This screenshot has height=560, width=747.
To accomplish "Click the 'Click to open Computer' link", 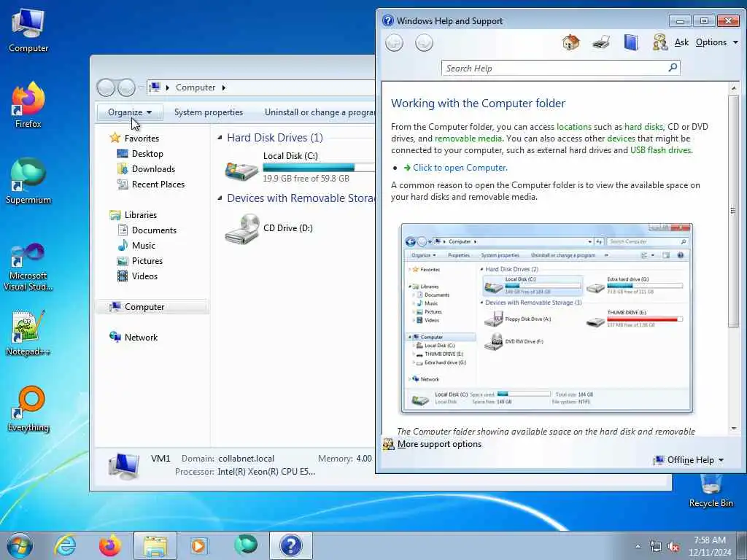I will pyautogui.click(x=460, y=168).
